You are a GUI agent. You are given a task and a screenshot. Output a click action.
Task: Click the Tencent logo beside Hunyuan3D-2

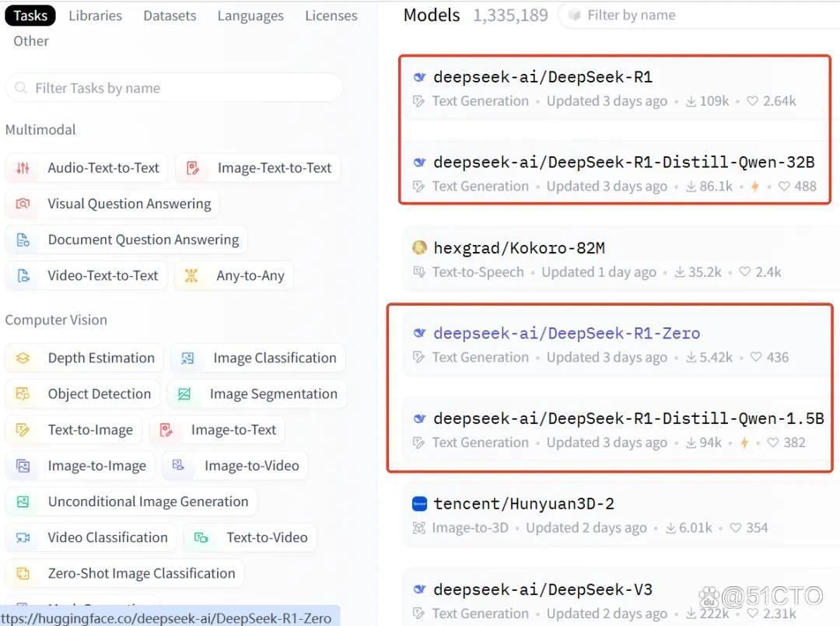[x=419, y=504]
